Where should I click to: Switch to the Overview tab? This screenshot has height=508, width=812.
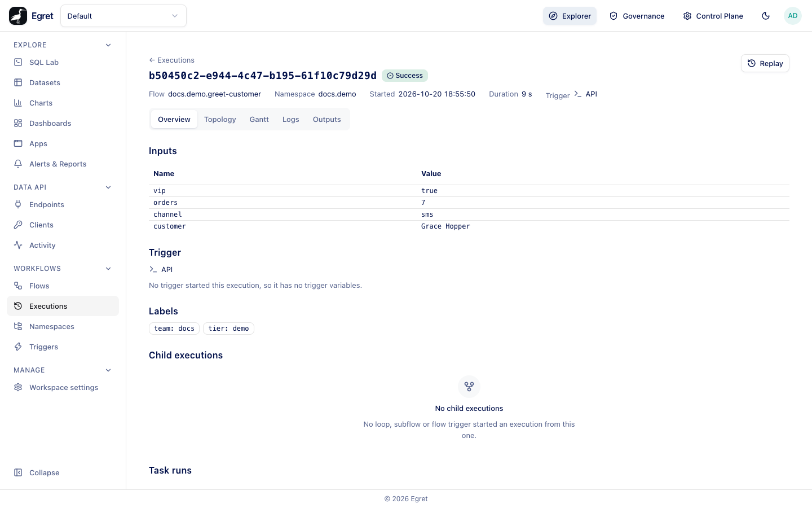[174, 119]
